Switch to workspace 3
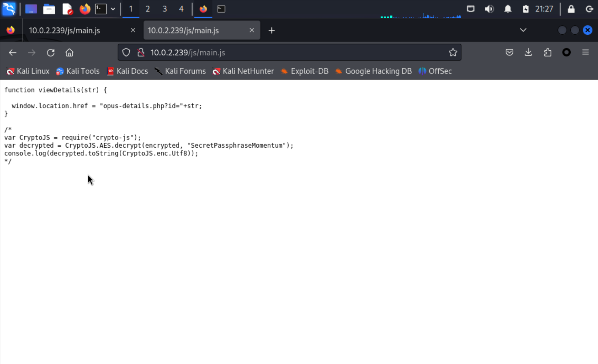Image resolution: width=598 pixels, height=364 pixels. [165, 9]
